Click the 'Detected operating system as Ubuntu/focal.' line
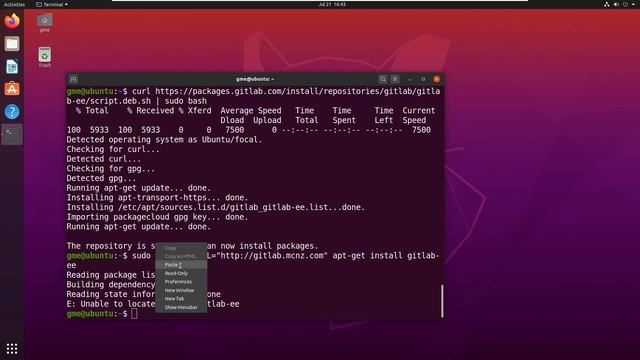 164,140
